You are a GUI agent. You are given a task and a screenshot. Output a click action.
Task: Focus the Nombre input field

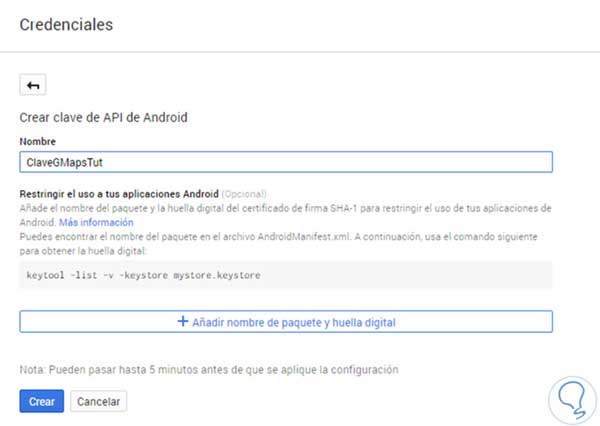click(x=285, y=162)
